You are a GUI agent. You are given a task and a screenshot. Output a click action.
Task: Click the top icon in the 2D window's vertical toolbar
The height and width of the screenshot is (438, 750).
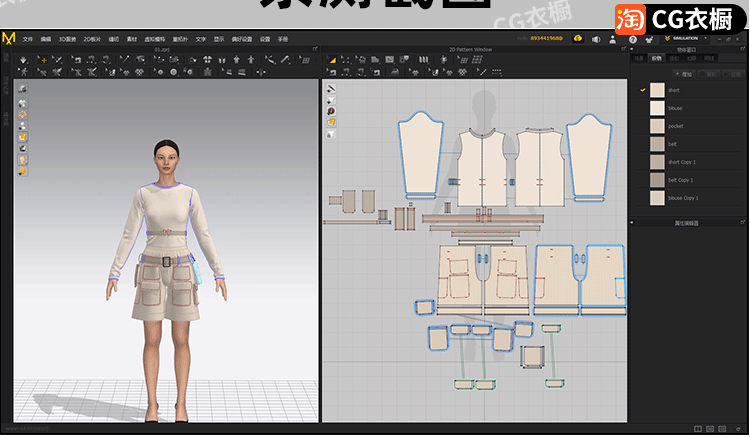click(x=331, y=89)
